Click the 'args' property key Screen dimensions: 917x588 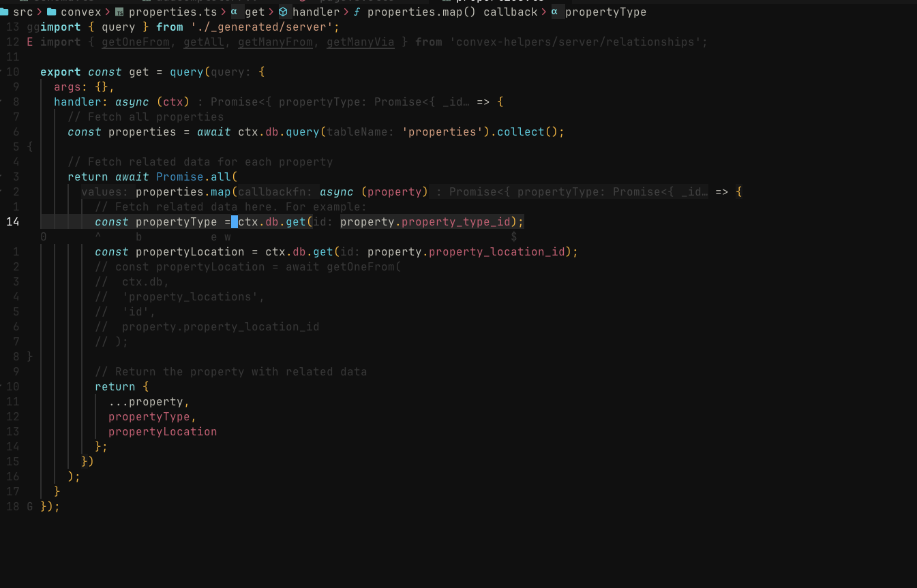coord(67,87)
